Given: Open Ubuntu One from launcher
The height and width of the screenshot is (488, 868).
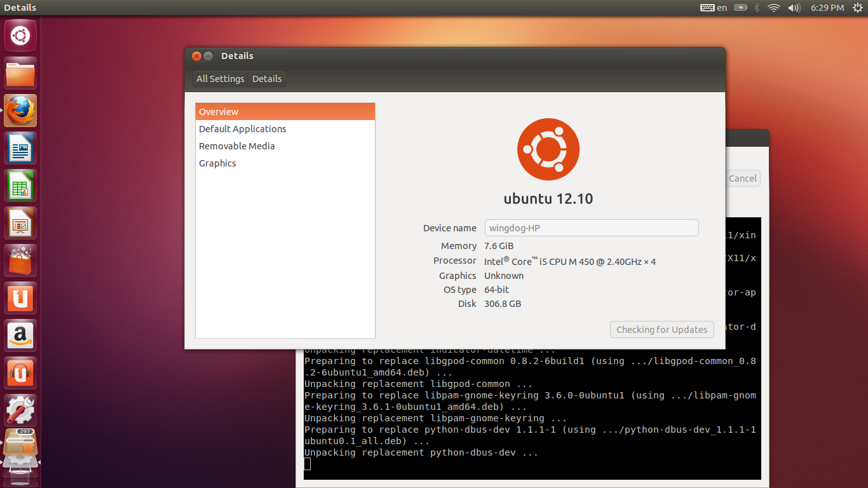Looking at the screenshot, I should click(x=20, y=298).
